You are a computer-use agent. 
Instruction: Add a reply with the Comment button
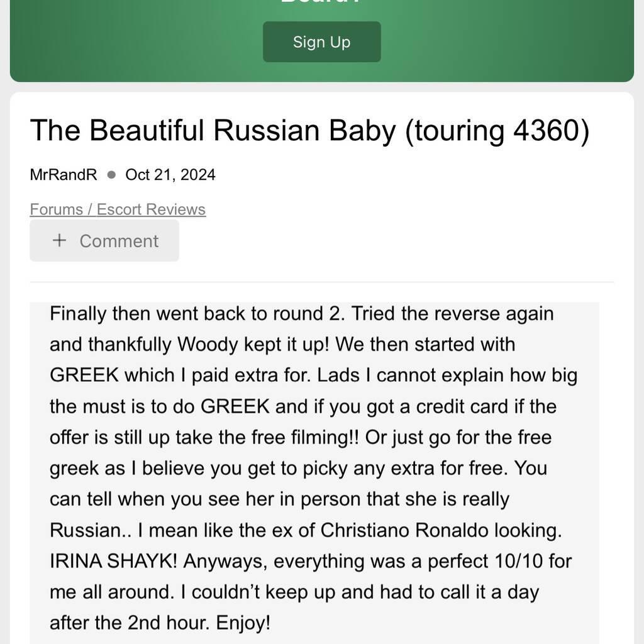coord(104,241)
